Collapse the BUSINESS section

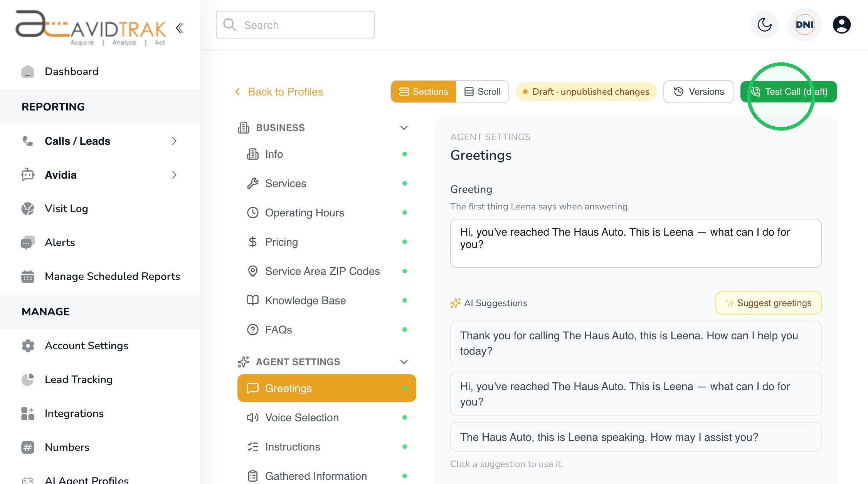[404, 127]
